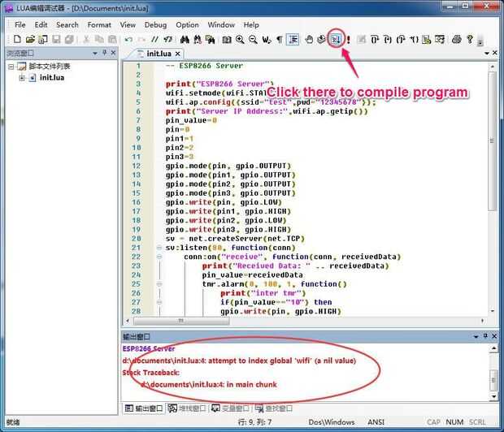Click the run to cursor debug icon

[414, 40]
